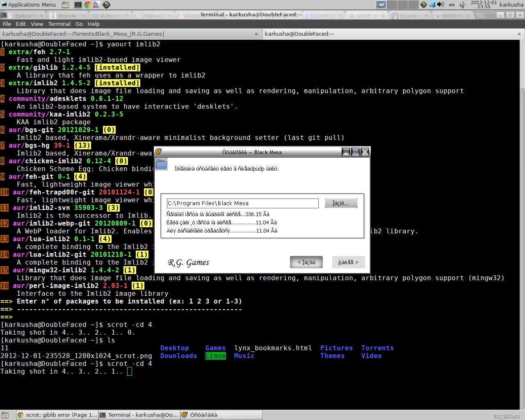Launch file manager from panel folder icon
This screenshot has width=525, height=420.
pos(65,5)
